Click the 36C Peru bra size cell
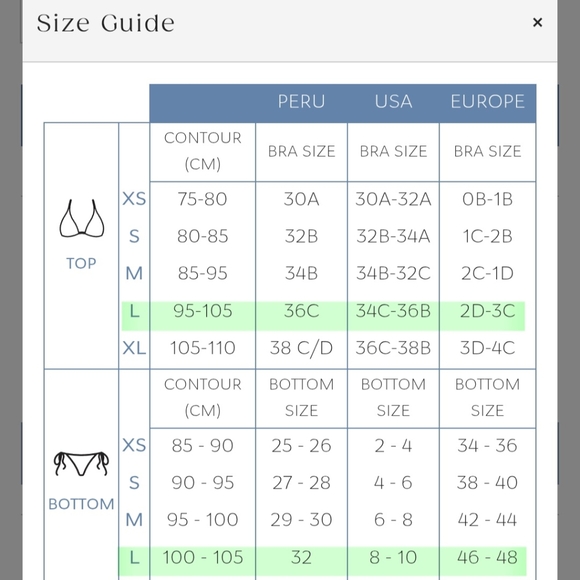580x580 pixels. click(301, 311)
